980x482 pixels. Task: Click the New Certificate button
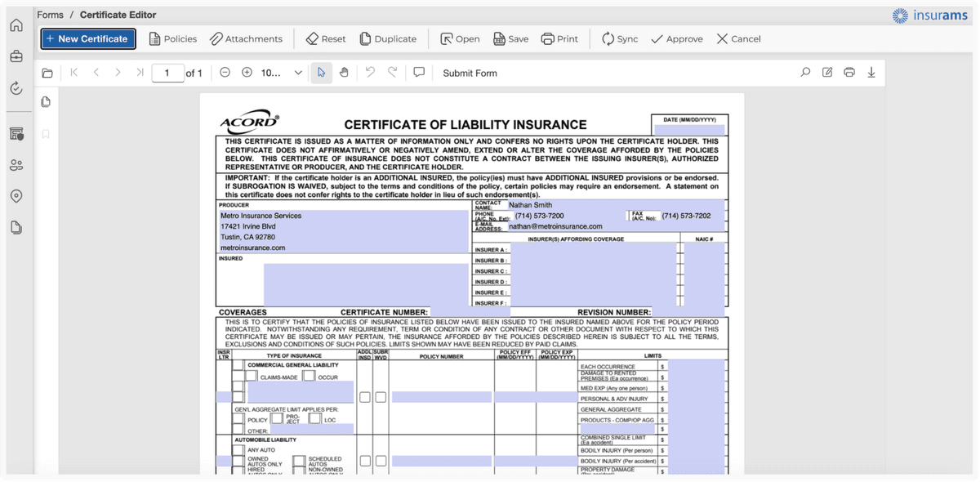coord(88,38)
